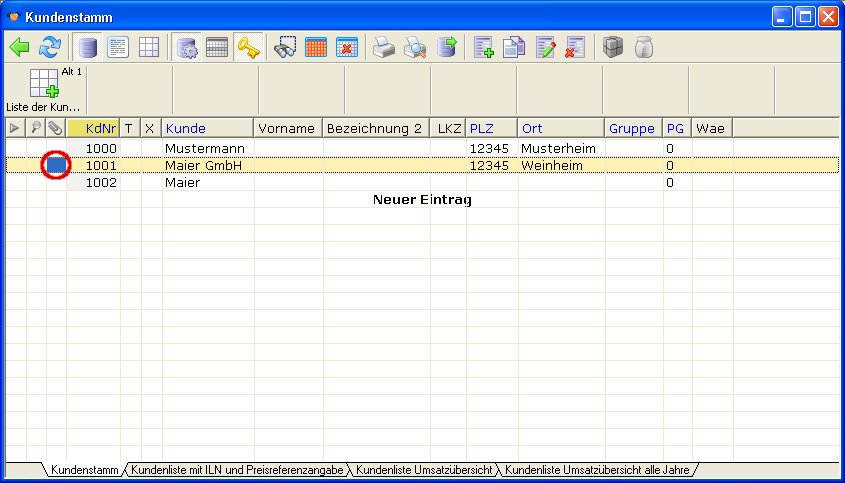
Task: Toggle the form view toolbar button
Action: (x=118, y=47)
